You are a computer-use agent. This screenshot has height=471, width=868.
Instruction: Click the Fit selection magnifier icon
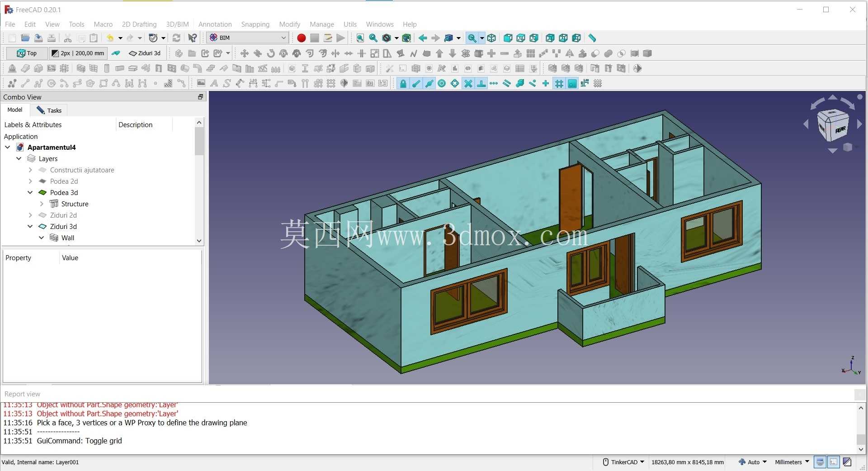point(373,38)
